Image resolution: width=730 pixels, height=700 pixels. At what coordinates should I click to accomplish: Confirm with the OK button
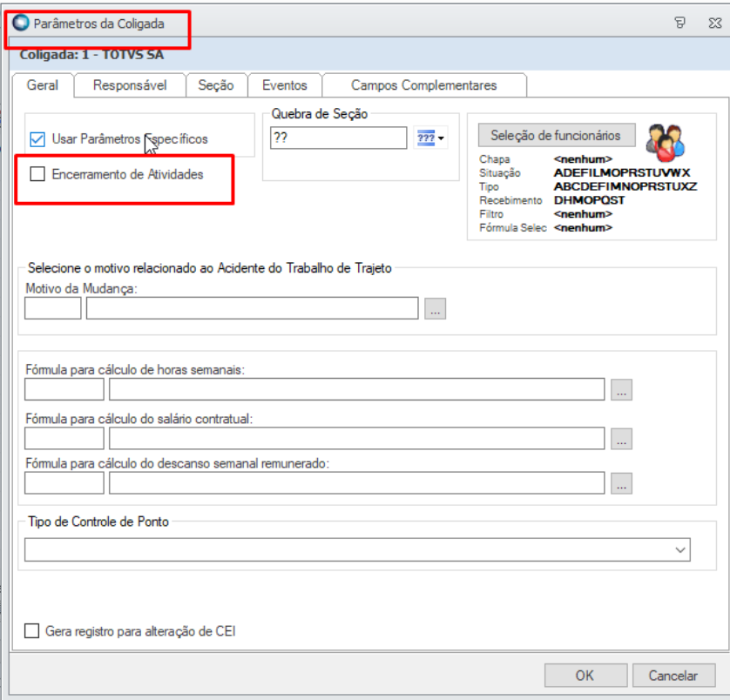[585, 676]
